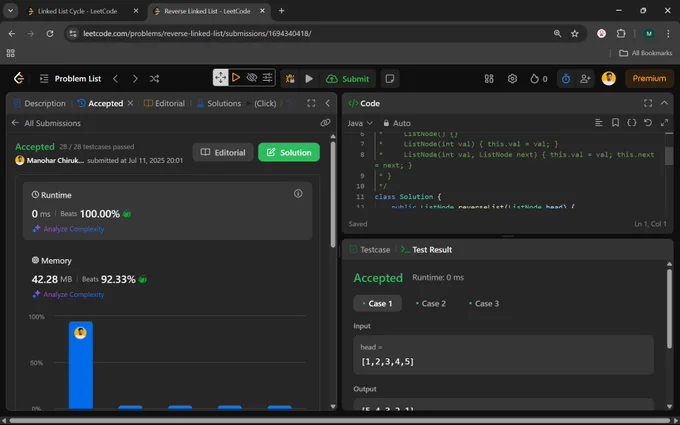
Task: Open the Description tab
Action: click(x=40, y=103)
